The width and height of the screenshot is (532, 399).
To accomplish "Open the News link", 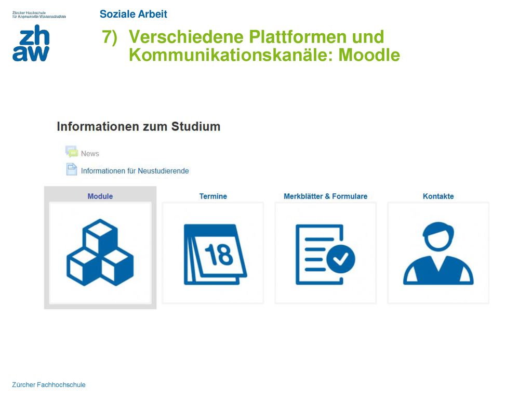I will click(x=90, y=154).
